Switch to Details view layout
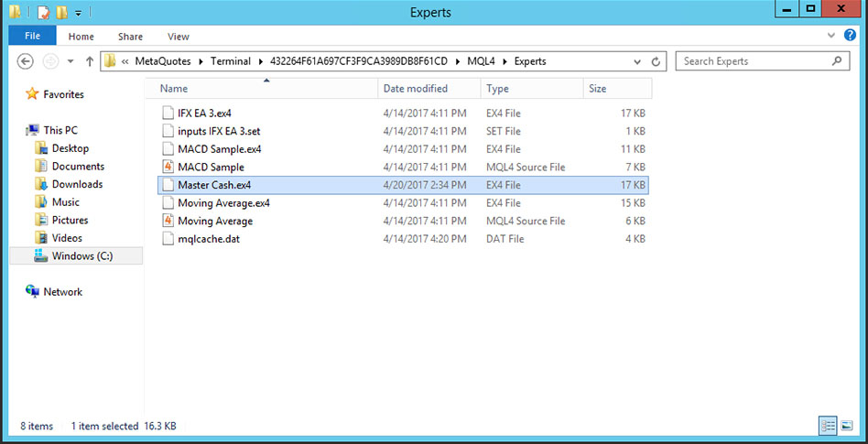This screenshot has height=444, width=868. tap(828, 425)
